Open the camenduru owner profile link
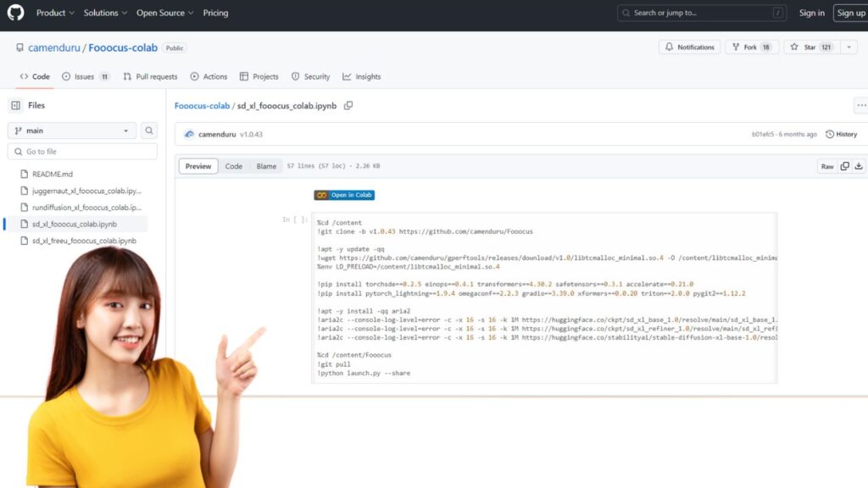The image size is (868, 488). 53,47
